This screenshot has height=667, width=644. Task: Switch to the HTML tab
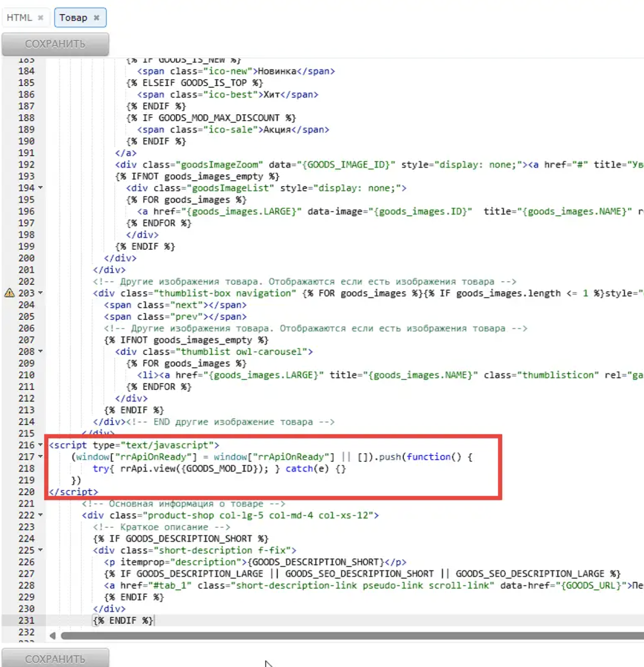pyautogui.click(x=19, y=18)
